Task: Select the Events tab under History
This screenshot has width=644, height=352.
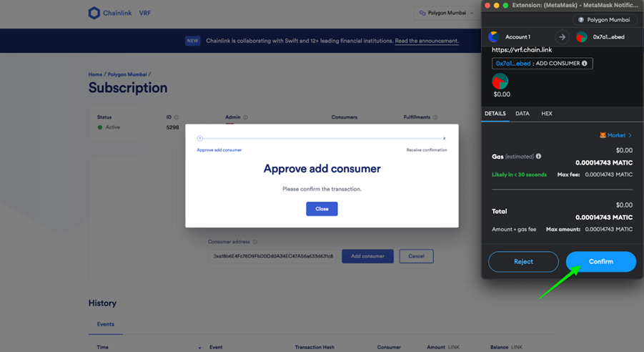Action: coord(106,324)
